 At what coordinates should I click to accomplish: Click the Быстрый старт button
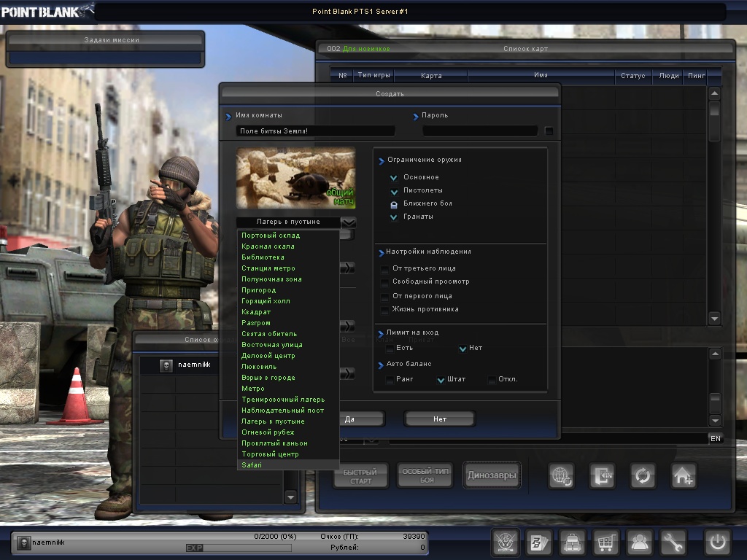(360, 476)
